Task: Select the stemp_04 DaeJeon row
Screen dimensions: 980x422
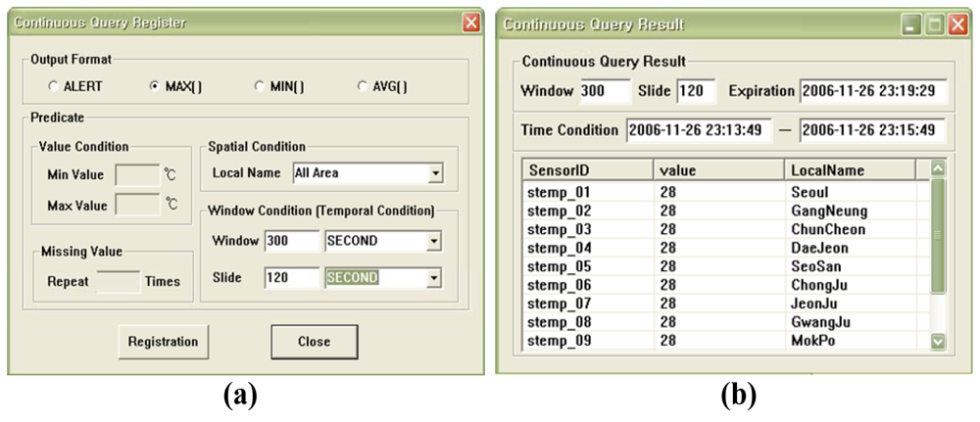Action: tap(725, 248)
